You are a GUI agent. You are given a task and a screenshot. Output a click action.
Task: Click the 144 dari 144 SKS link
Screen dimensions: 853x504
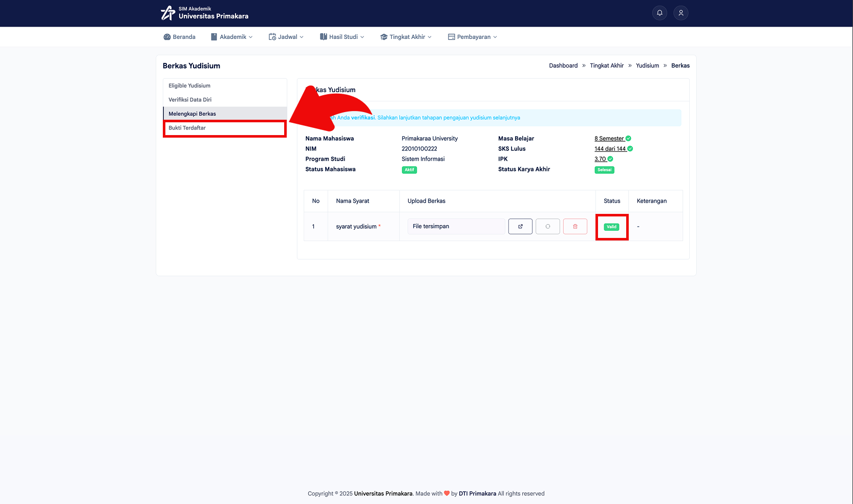click(610, 149)
